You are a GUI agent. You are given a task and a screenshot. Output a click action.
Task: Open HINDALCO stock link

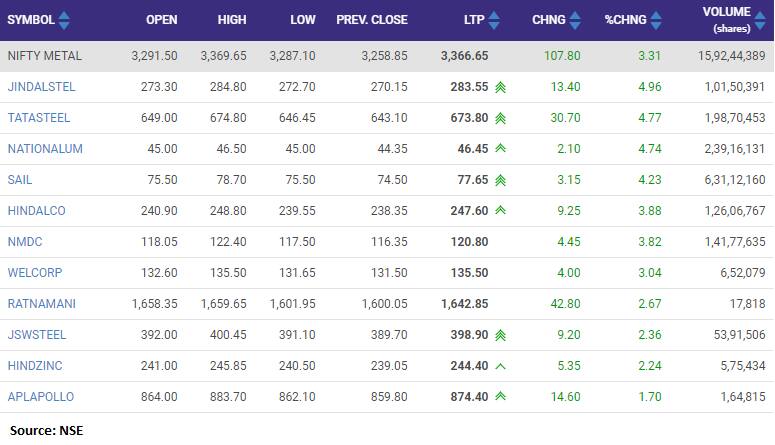point(37,211)
